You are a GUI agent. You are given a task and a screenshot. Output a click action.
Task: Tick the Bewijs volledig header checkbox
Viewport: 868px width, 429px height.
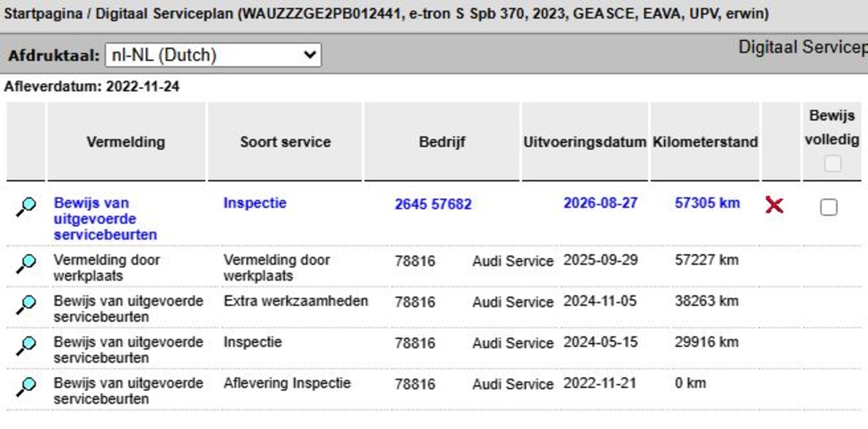pyautogui.click(x=832, y=164)
